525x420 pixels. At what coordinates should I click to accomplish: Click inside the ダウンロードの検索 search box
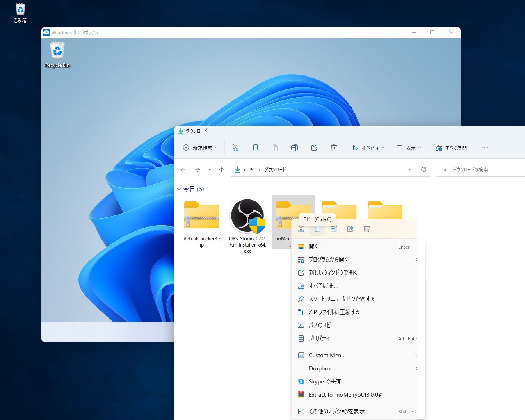pyautogui.click(x=476, y=169)
